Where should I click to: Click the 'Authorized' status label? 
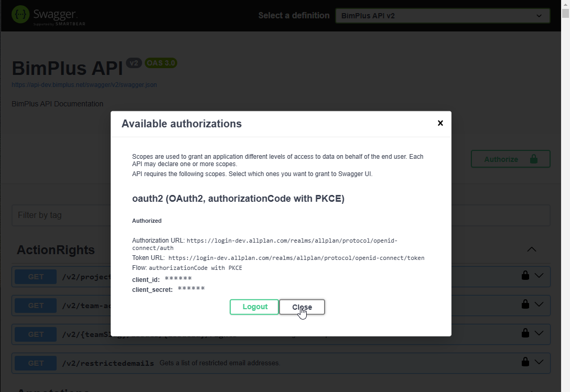[147, 221]
